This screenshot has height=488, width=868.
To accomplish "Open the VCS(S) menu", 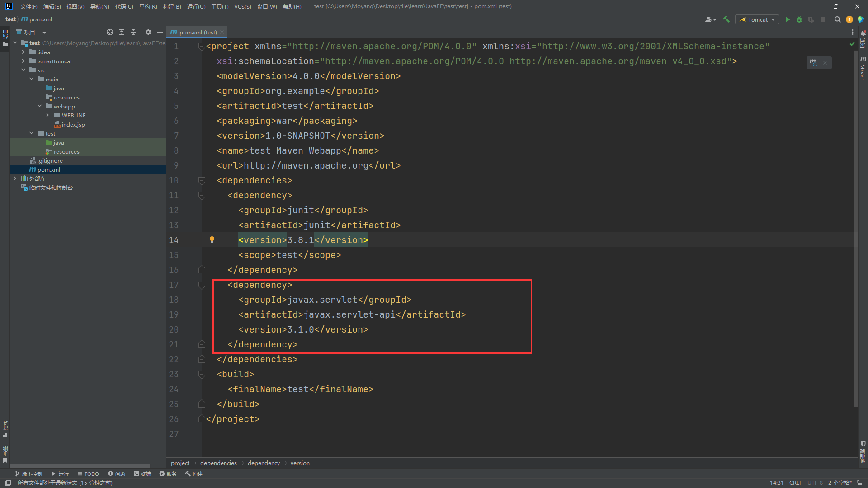I will click(x=242, y=6).
